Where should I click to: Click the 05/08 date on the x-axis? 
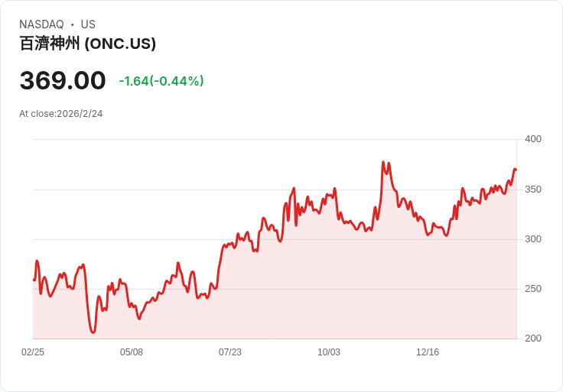[x=132, y=352]
